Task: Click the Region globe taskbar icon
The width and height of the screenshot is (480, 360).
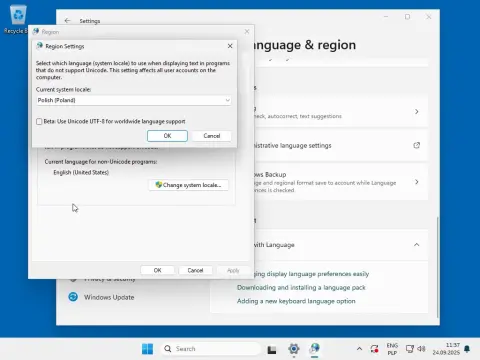Action: click(314, 349)
